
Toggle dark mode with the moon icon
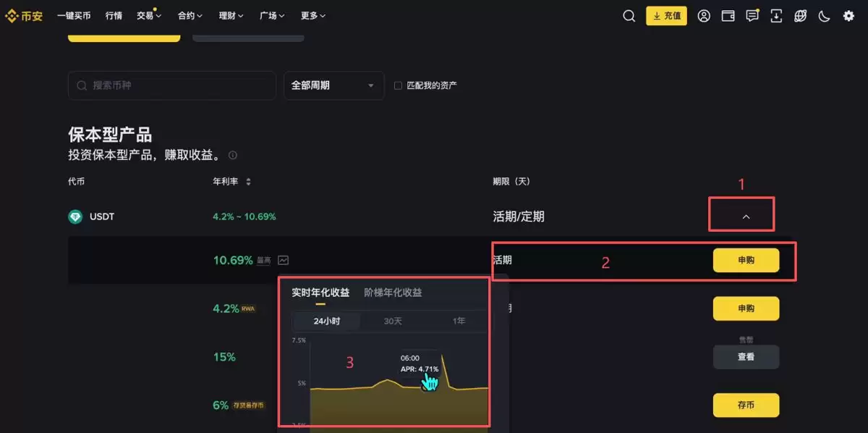click(825, 15)
